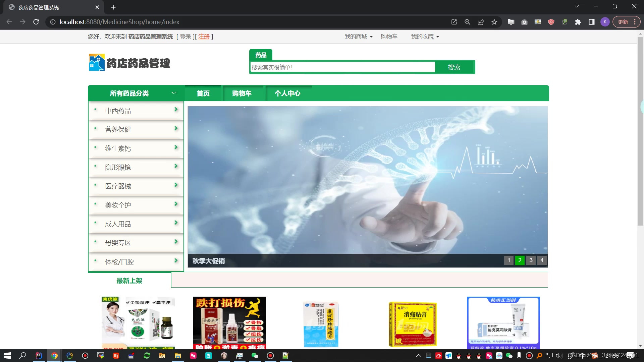The height and width of the screenshot is (362, 644).
Task: Switch carousel to slide 4
Action: click(542, 260)
